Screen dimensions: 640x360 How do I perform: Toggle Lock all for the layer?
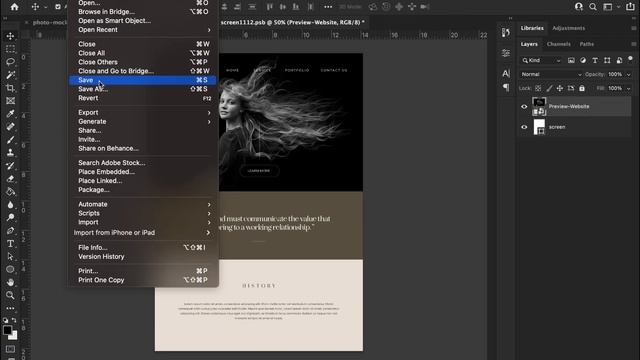pyautogui.click(x=582, y=88)
